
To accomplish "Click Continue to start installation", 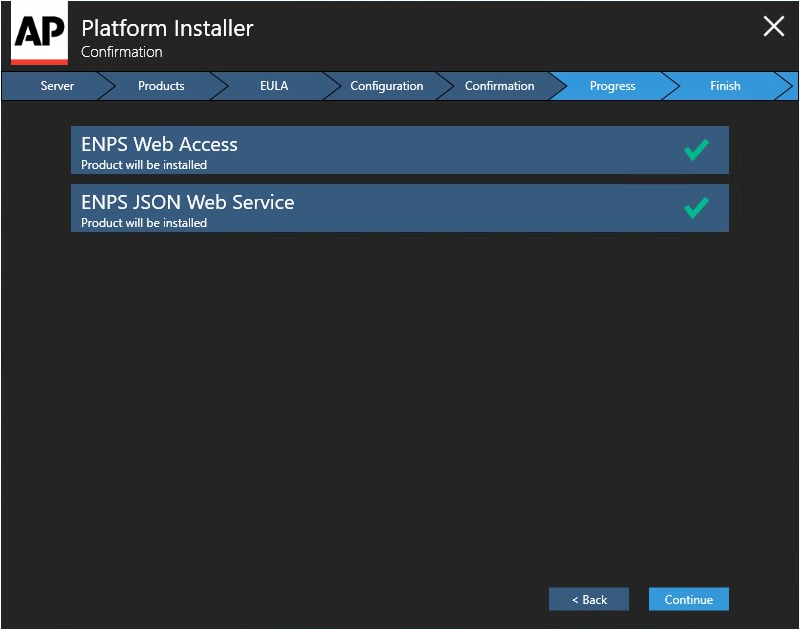I will tap(689, 599).
